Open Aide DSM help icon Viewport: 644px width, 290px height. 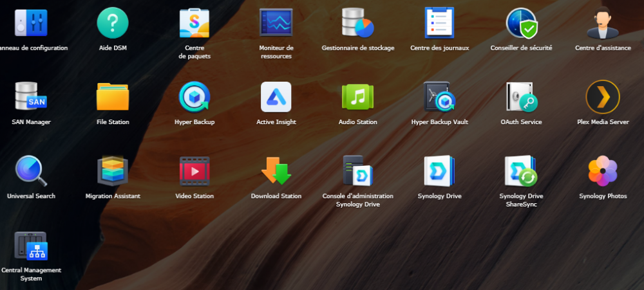tap(113, 23)
